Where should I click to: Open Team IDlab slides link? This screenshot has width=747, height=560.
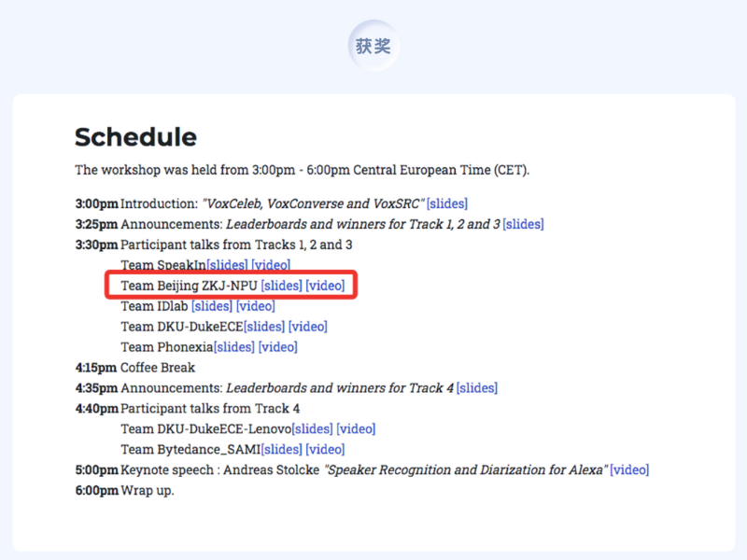coord(212,306)
